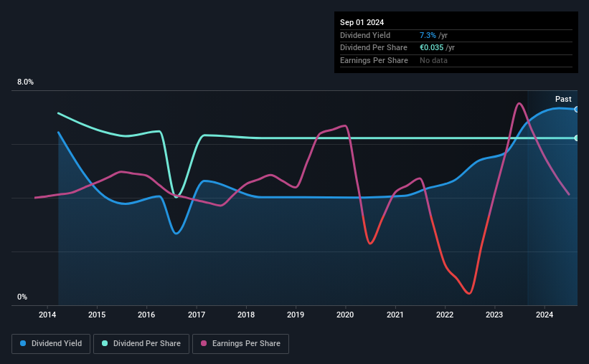The height and width of the screenshot is (364, 589).
Task: Click the Dividend Per Share endpoint marker
Action: 577,138
